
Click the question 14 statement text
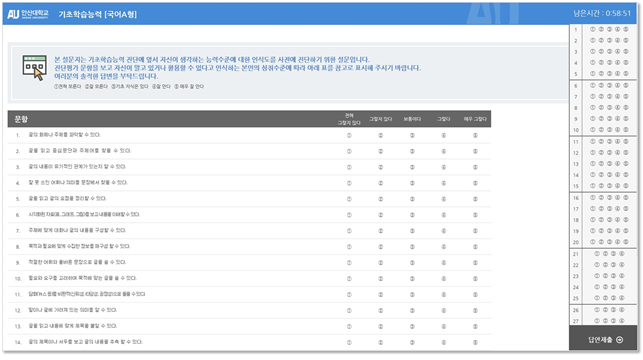tap(85, 342)
